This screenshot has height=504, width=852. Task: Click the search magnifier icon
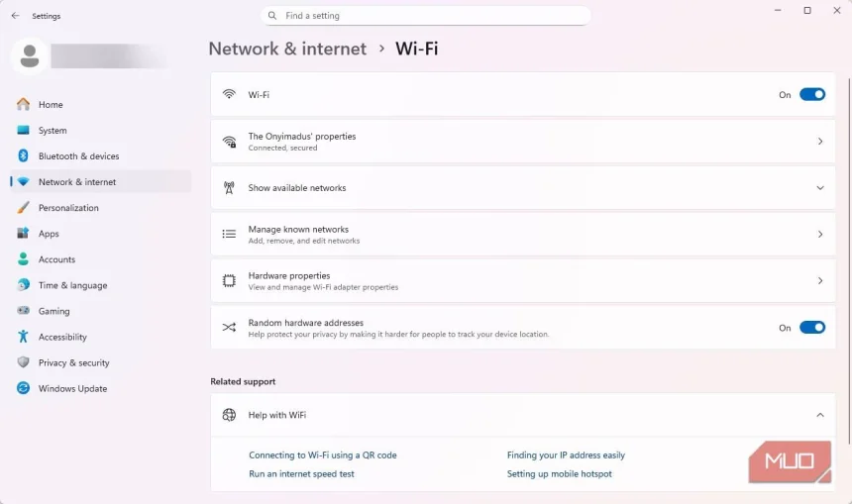272,16
